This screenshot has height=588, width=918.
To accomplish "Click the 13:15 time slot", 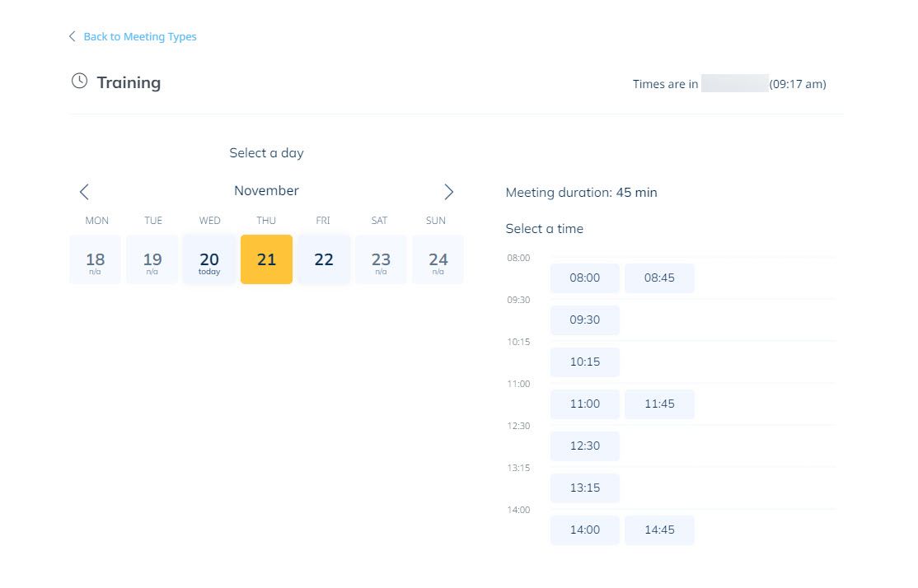I will 584,488.
